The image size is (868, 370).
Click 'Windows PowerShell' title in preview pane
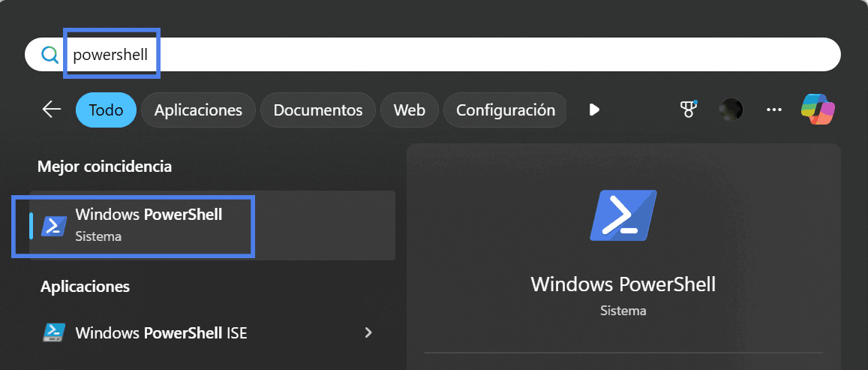(623, 284)
